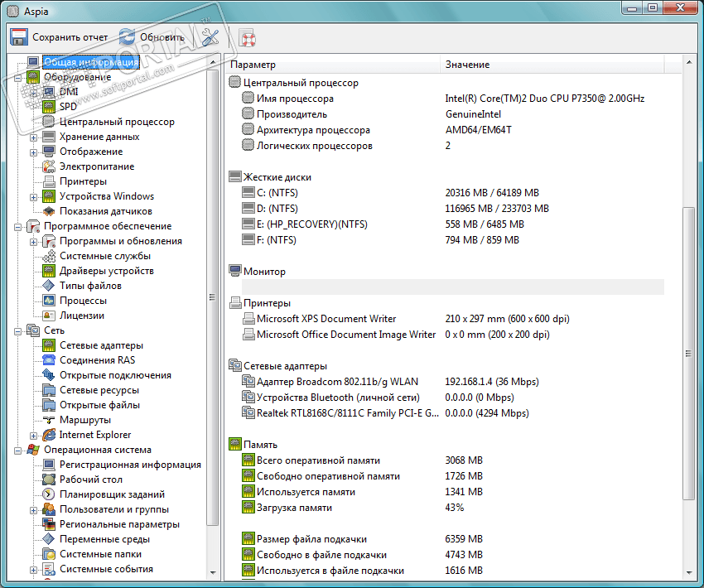The image size is (704, 588).
Task: Select the Архитектура процессора row
Action: click(x=452, y=130)
